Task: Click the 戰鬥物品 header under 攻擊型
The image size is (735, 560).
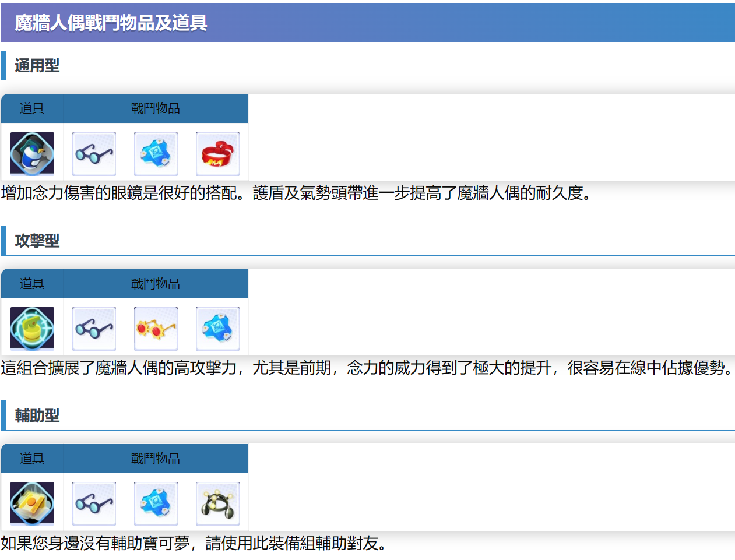Action: click(155, 284)
